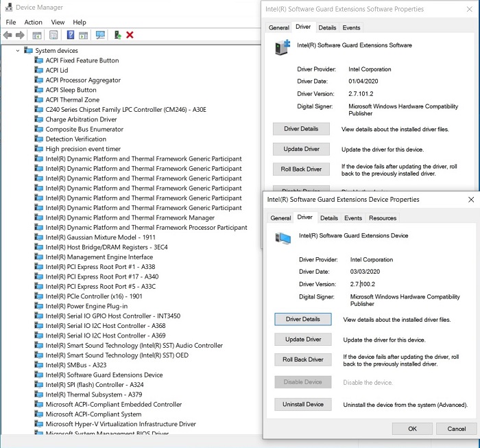This screenshot has height=448, width=480.
Task: Click Uninstall Device button
Action: pyautogui.click(x=303, y=404)
